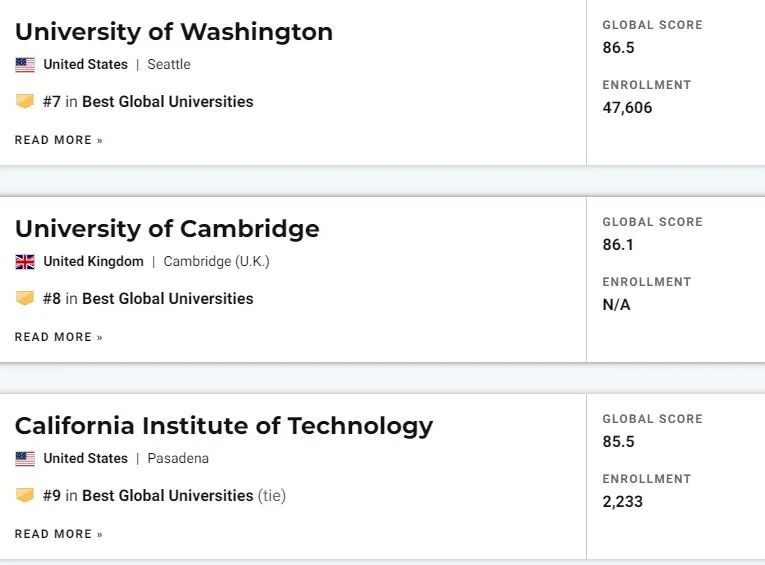This screenshot has height=565, width=765.
Task: Click the gold badge icon beside #8 ranking
Action: [x=25, y=298]
